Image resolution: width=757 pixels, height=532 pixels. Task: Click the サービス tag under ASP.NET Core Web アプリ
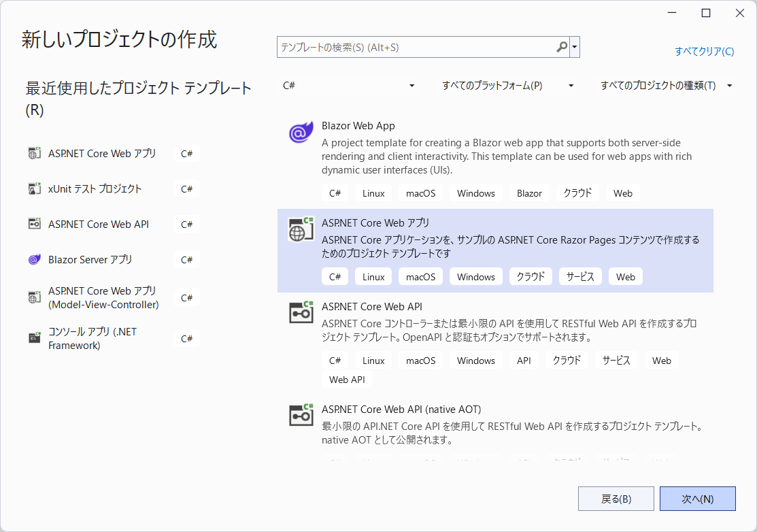[579, 277]
